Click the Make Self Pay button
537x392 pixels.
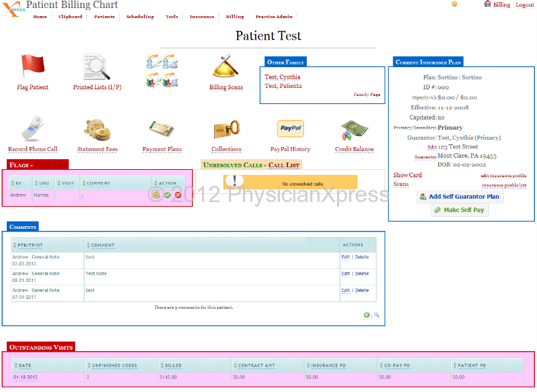[x=460, y=210]
